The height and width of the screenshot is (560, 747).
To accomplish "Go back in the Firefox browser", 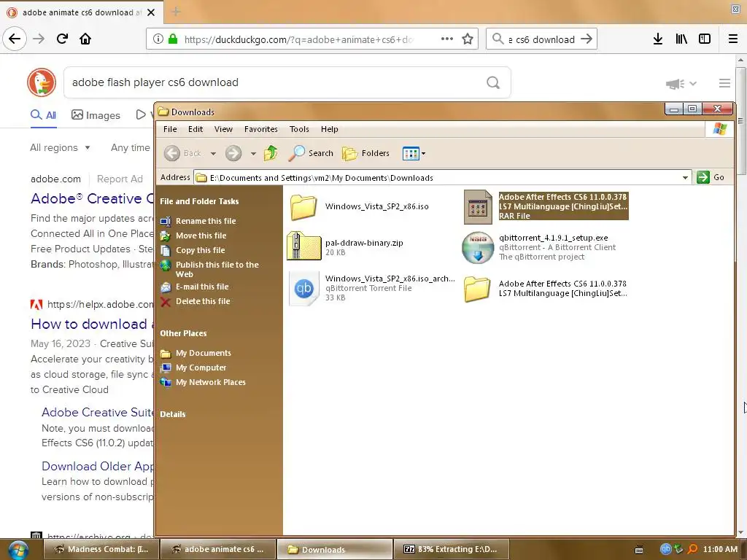I will [15, 39].
